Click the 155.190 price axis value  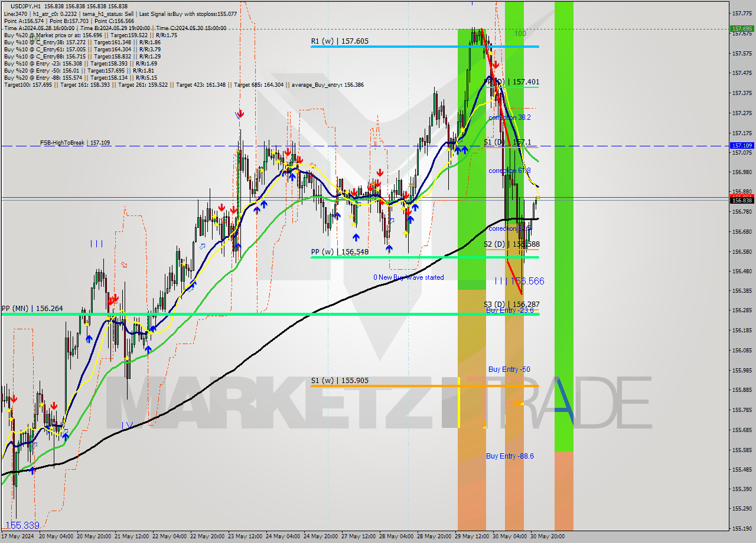(x=742, y=528)
